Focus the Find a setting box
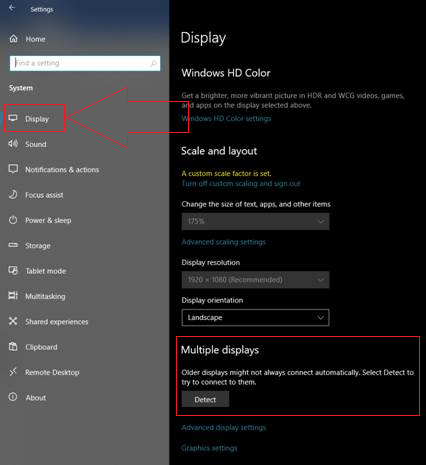The width and height of the screenshot is (426, 465). click(x=85, y=63)
